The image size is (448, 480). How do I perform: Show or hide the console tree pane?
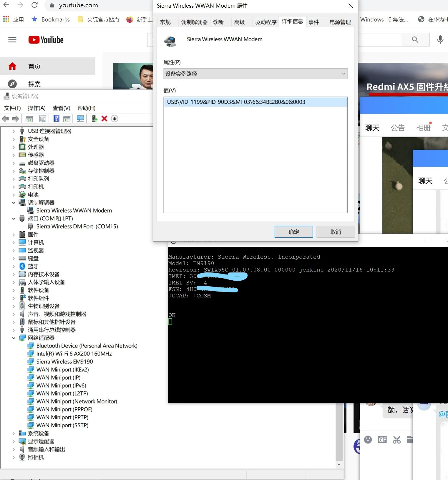[29, 119]
